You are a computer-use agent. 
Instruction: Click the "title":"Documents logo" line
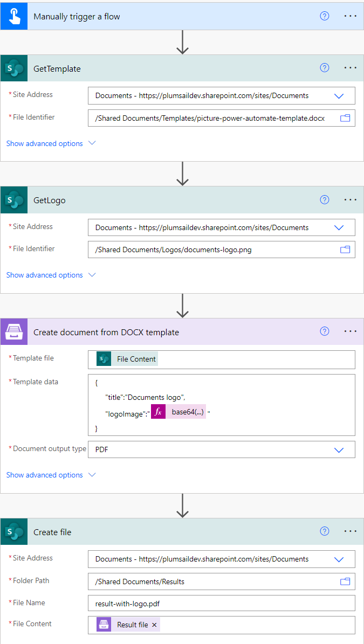click(146, 397)
